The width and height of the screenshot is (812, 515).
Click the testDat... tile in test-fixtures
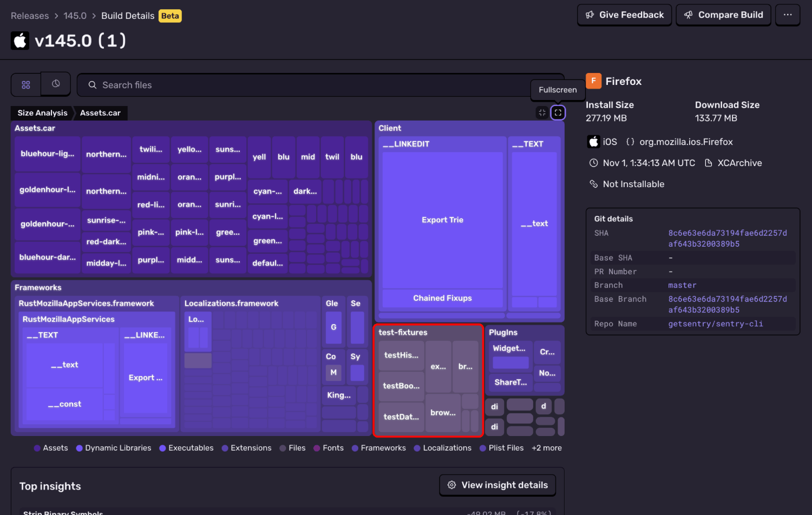click(401, 417)
